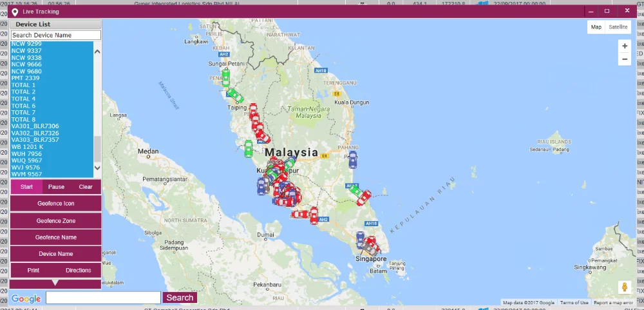Screen dimensions: 644x310
Task: Expand the bottom panel arrow below Print
Action: [x=55, y=283]
